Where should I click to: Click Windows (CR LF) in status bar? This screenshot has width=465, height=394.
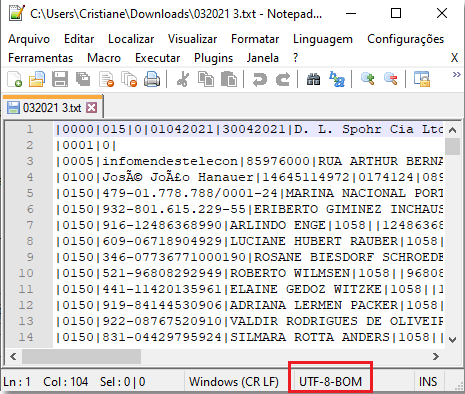coord(234,382)
